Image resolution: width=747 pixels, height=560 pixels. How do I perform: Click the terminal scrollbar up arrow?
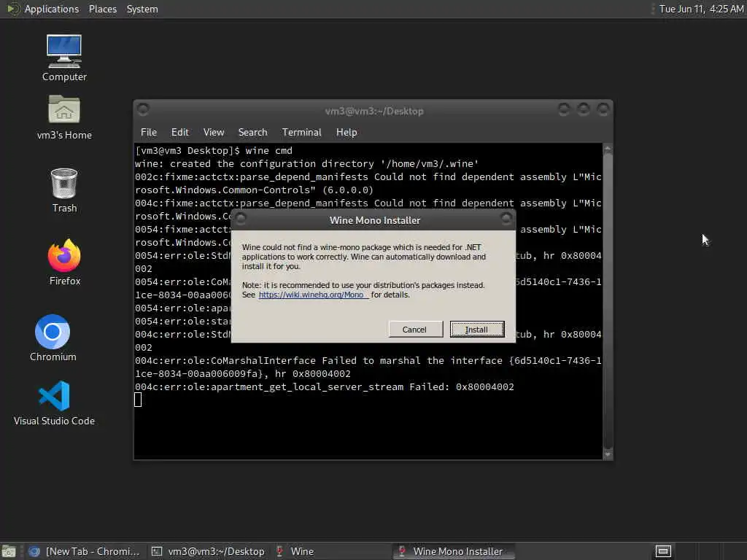(x=608, y=149)
